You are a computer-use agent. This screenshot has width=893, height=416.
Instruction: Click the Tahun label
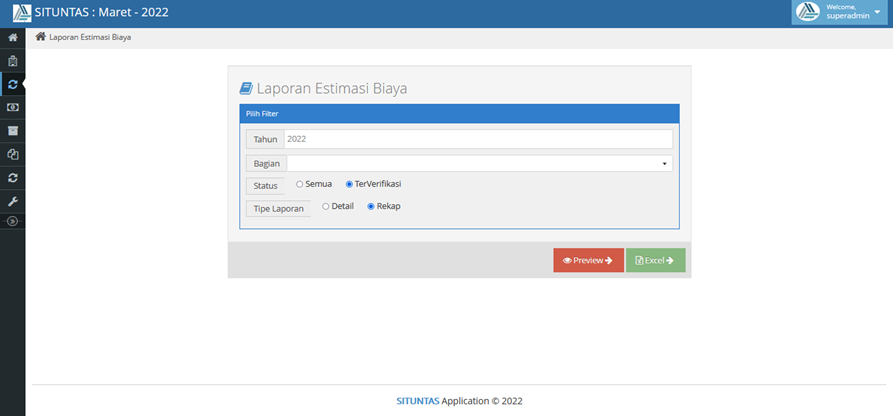(x=265, y=139)
